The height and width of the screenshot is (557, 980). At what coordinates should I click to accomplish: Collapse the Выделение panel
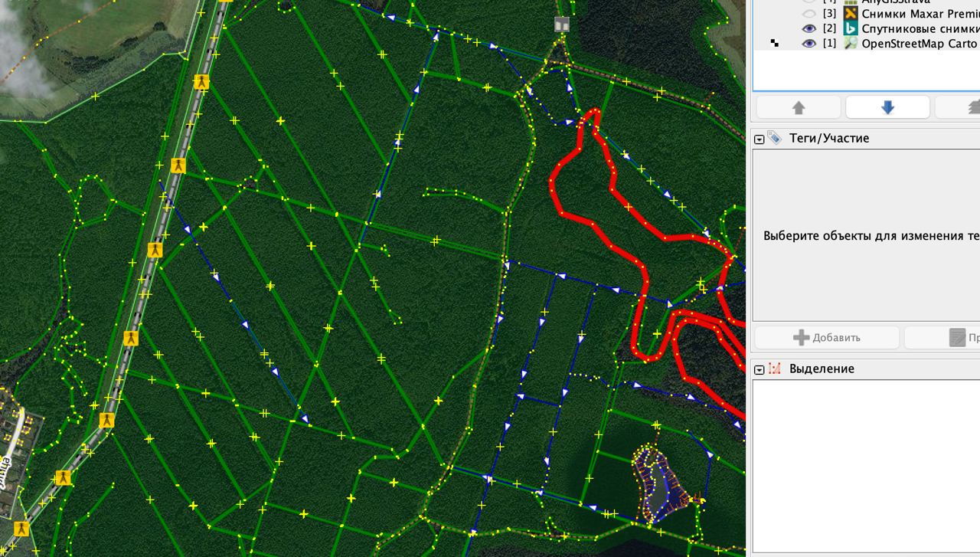[759, 369]
